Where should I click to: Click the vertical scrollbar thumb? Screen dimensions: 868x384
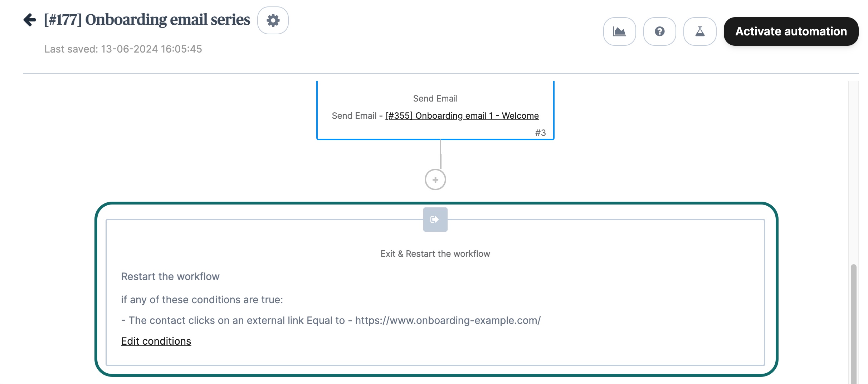pos(853,322)
